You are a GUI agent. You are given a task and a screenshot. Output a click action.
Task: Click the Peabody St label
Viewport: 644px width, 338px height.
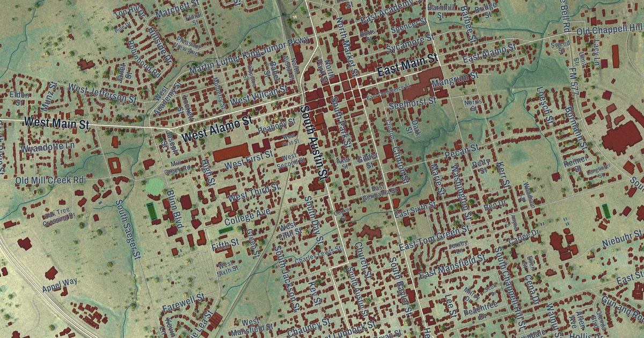[x=277, y=126]
